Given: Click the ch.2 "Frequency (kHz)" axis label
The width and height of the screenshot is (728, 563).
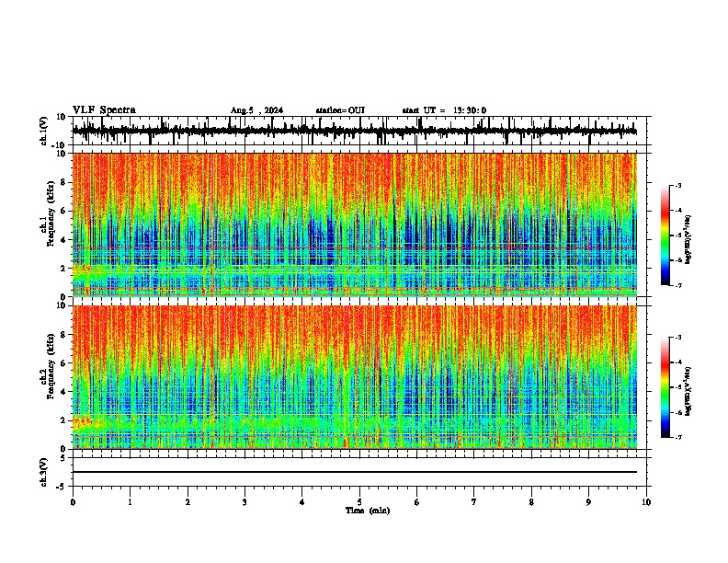Looking at the screenshot, I should coord(51,366).
